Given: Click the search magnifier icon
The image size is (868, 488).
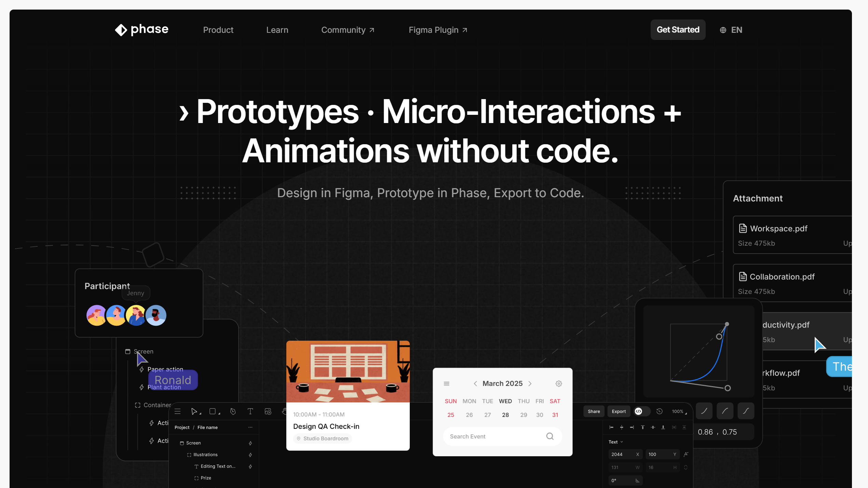Looking at the screenshot, I should pyautogui.click(x=550, y=436).
